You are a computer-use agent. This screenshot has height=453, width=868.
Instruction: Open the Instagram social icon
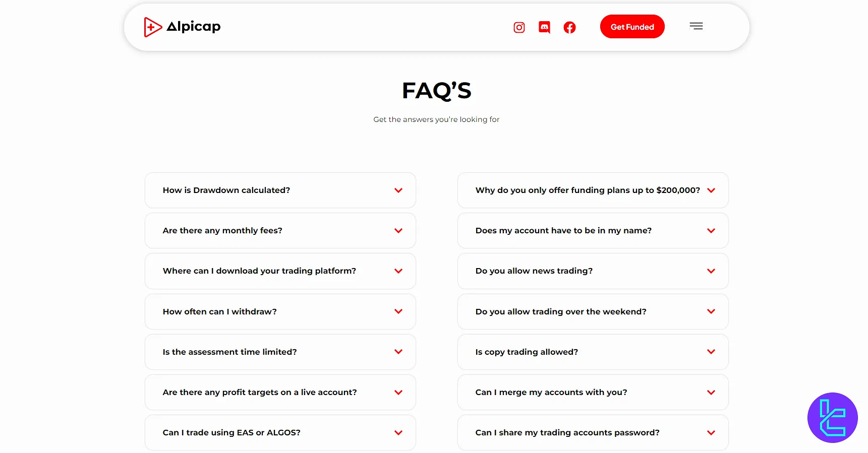coord(519,27)
